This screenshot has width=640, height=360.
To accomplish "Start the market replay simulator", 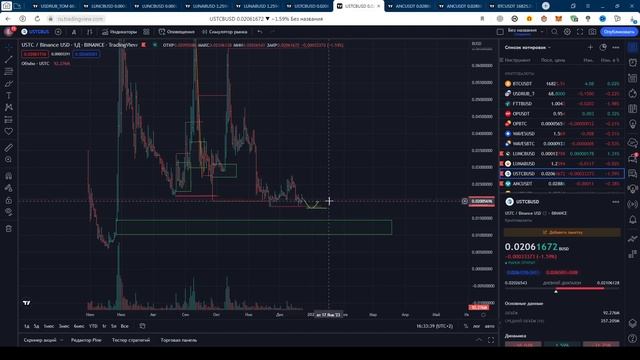I will pos(224,32).
